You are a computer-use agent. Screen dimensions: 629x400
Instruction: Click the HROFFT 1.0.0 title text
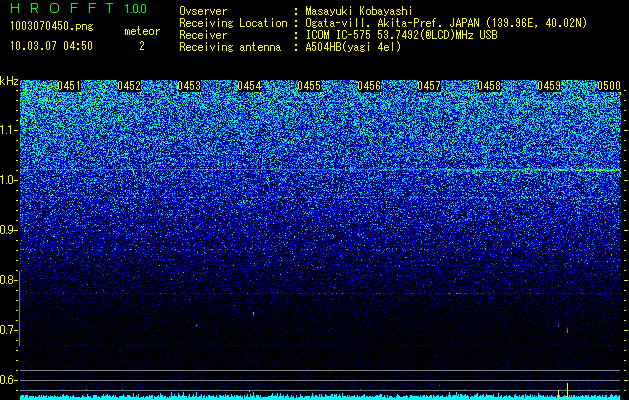(x=78, y=8)
